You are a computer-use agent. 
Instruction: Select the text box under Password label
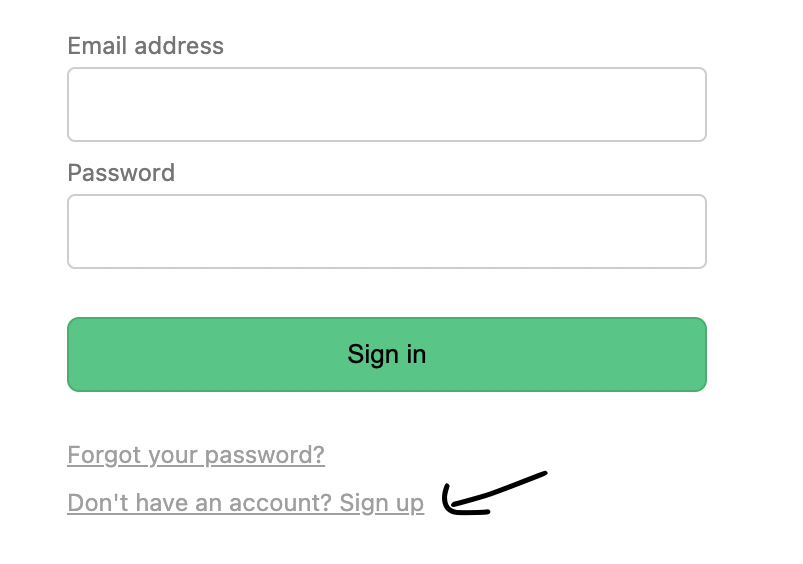(386, 231)
